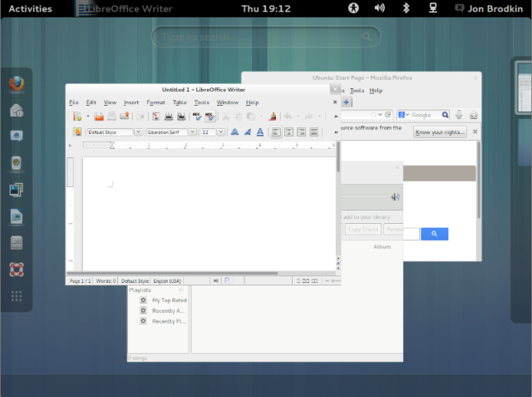Image resolution: width=532 pixels, height=397 pixels.
Task: Open the Liberation Serif font dropdown
Action: (193, 132)
